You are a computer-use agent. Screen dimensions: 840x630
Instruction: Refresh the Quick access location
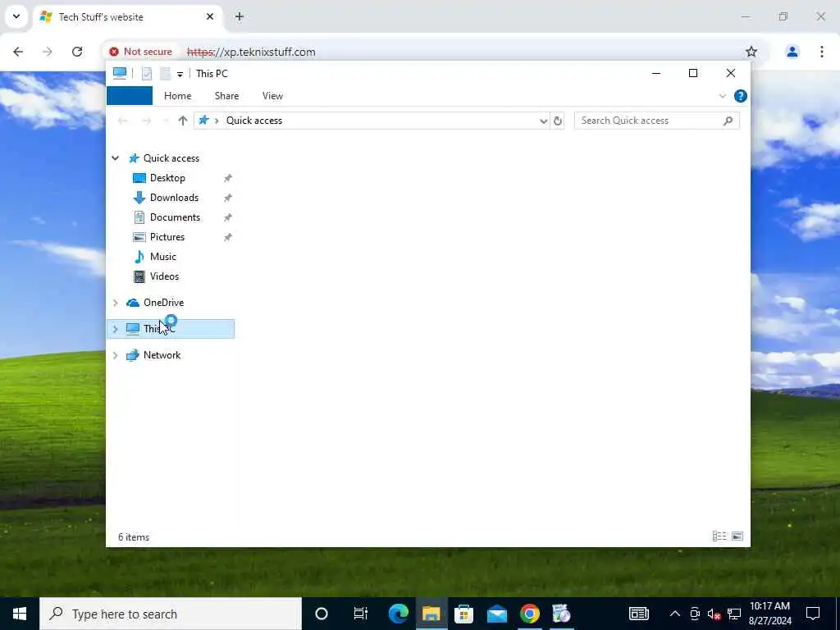tap(558, 121)
